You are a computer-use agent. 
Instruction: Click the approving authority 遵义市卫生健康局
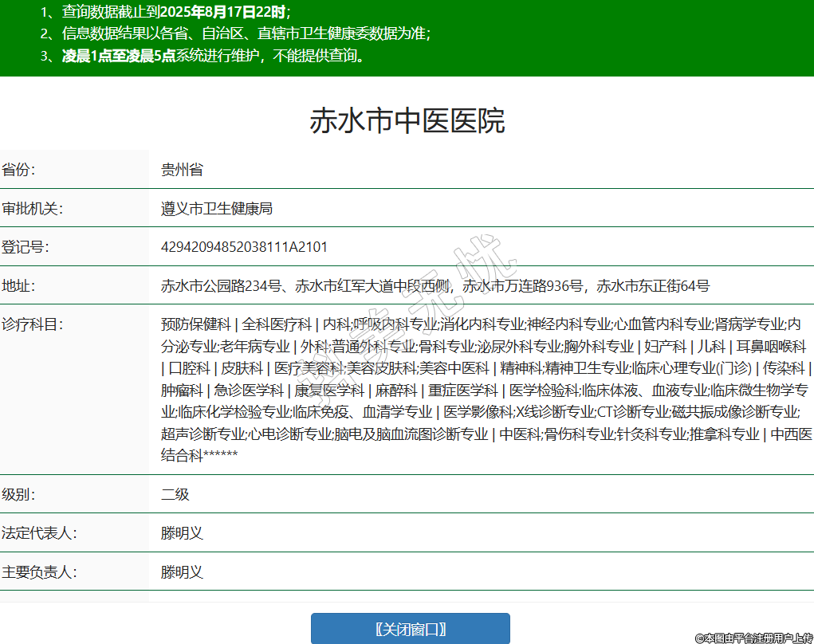tap(217, 209)
